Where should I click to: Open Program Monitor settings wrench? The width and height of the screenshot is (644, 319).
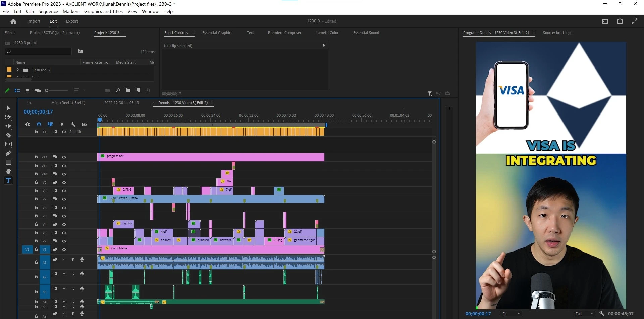(x=602, y=313)
